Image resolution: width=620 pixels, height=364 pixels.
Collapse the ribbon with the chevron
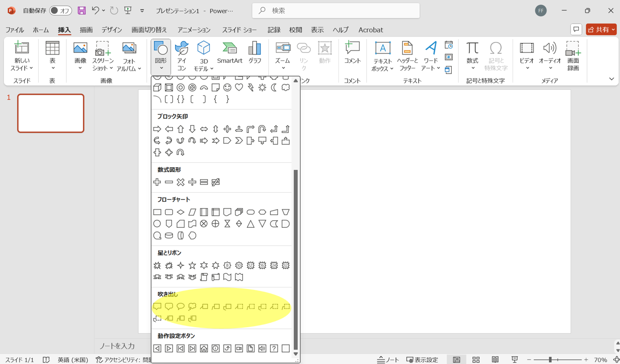(x=611, y=79)
